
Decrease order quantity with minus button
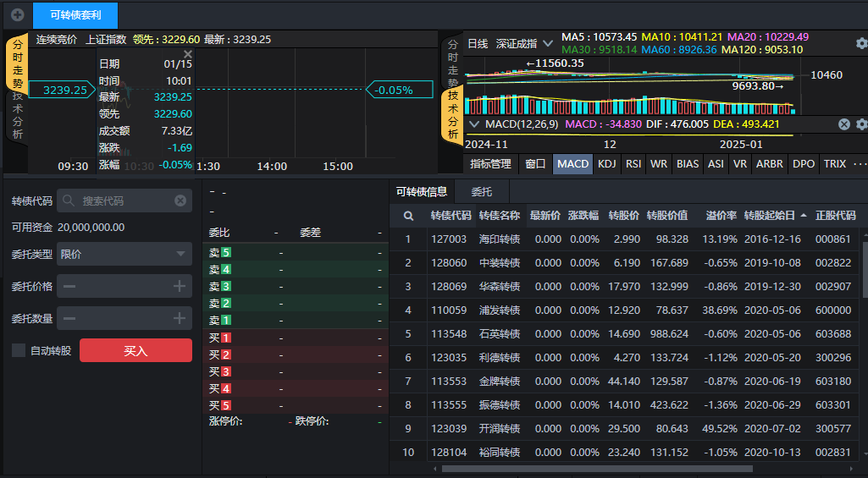click(x=69, y=318)
